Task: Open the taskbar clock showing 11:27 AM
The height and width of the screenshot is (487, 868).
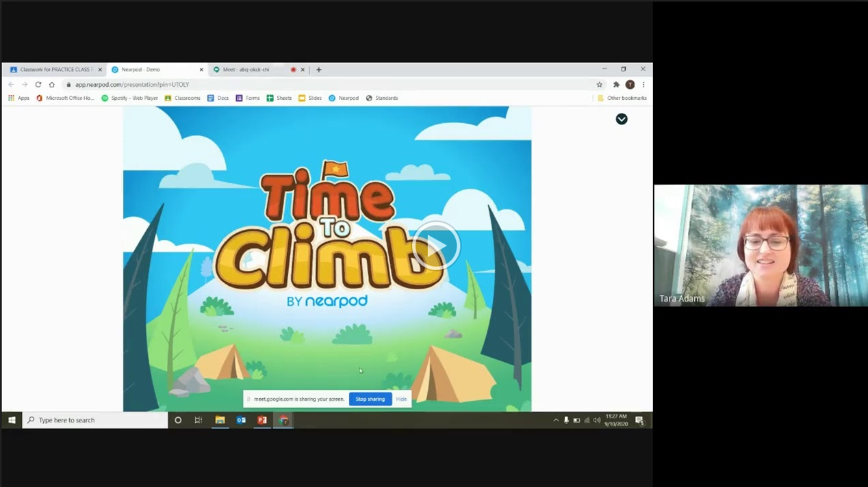Action: tap(616, 420)
